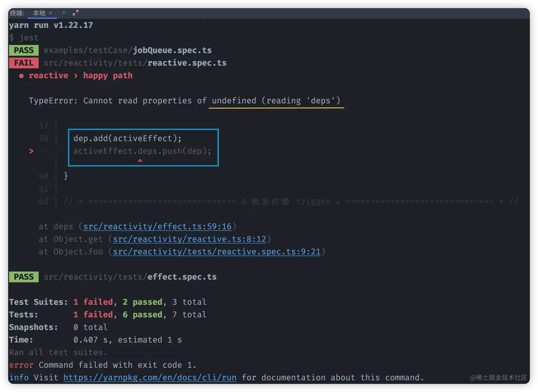538x392 pixels.
Task: Click the effect.spec.ts file name
Action: click(x=182, y=277)
